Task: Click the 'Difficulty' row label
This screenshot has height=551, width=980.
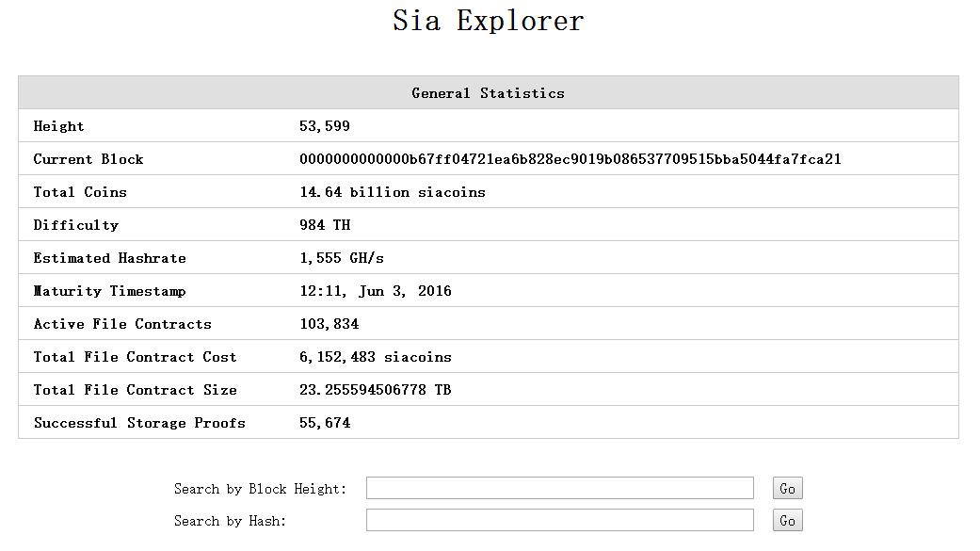Action: (75, 225)
